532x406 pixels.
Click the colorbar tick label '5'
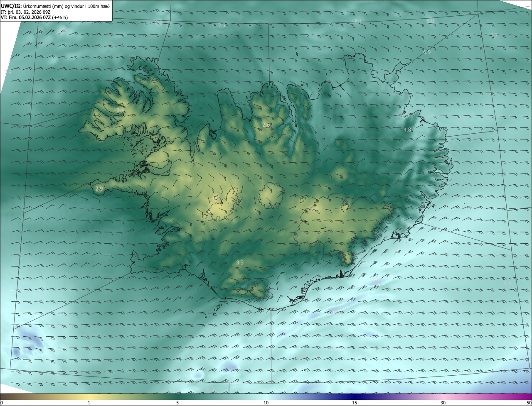[177, 403]
